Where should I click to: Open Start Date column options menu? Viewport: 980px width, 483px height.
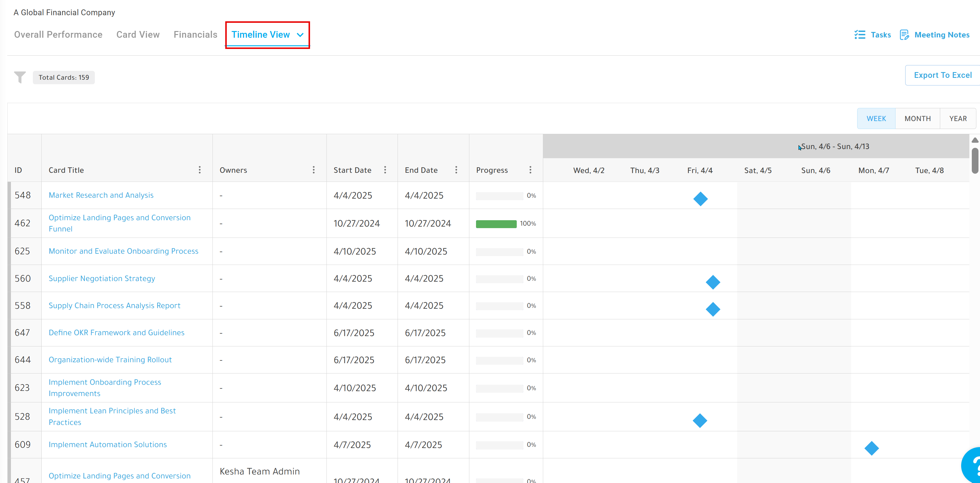tap(385, 170)
